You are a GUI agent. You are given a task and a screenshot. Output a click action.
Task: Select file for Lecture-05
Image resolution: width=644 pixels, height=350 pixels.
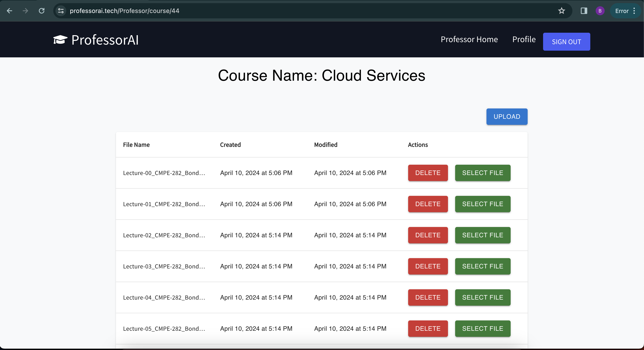482,328
